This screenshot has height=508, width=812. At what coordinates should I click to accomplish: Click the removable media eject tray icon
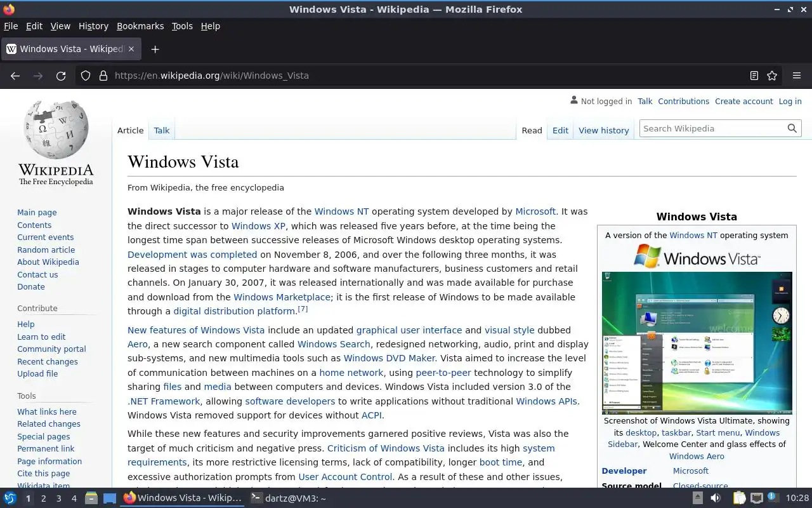697,498
